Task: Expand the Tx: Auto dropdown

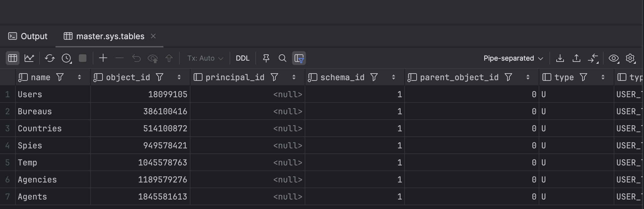Action: point(205,58)
